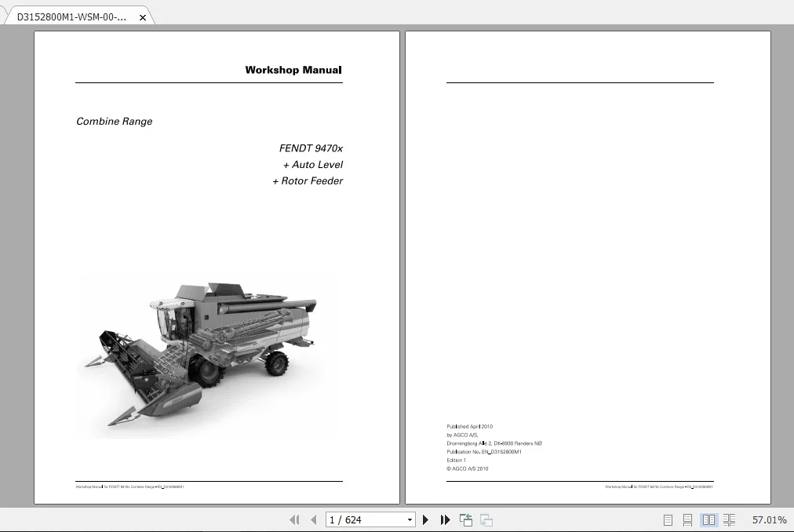
Task: Switch to continuous scrolling layout
Action: coord(687,520)
